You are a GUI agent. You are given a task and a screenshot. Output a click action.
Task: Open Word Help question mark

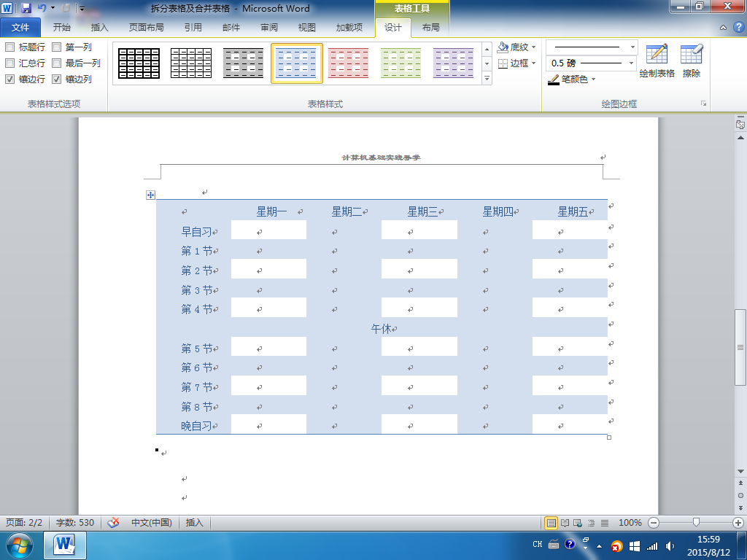738,28
